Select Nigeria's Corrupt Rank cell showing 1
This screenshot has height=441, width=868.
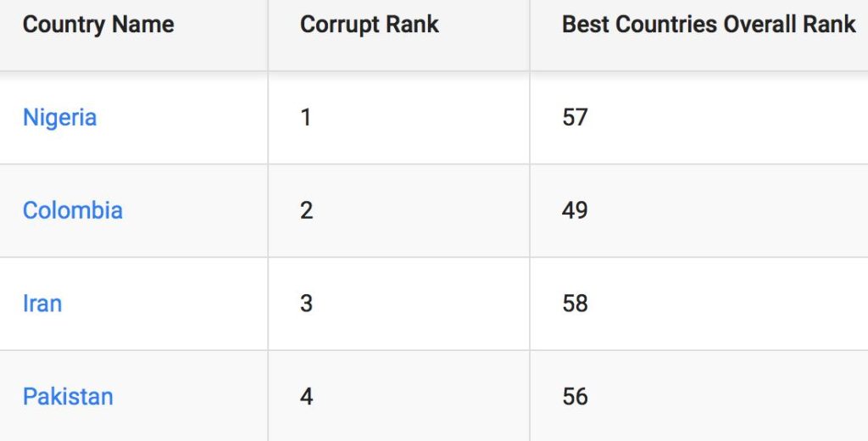tap(306, 117)
